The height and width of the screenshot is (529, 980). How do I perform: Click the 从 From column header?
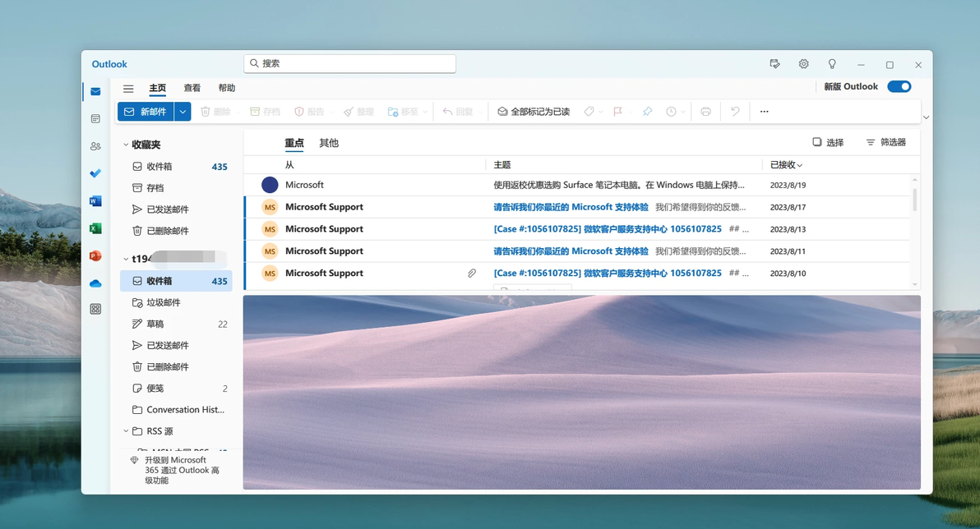[289, 165]
